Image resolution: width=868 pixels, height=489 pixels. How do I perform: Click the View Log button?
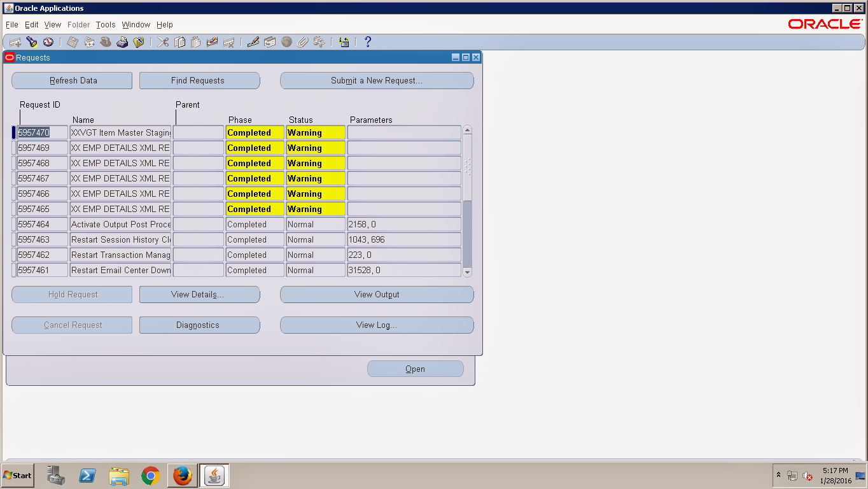377,325
